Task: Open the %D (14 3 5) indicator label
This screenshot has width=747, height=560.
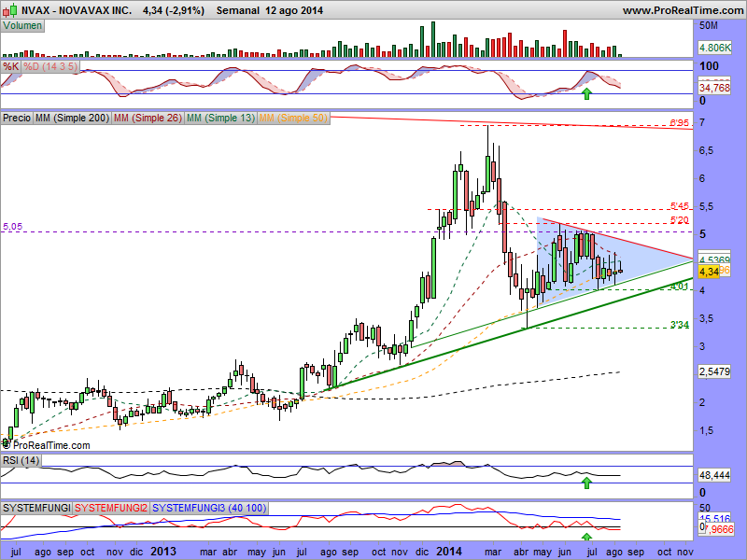Action: pos(50,66)
